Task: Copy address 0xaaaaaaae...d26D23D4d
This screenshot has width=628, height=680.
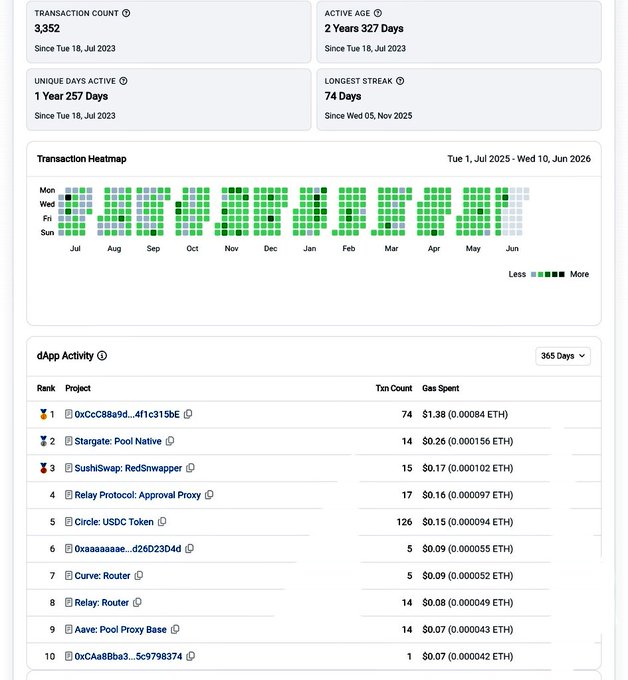Action: [190, 549]
